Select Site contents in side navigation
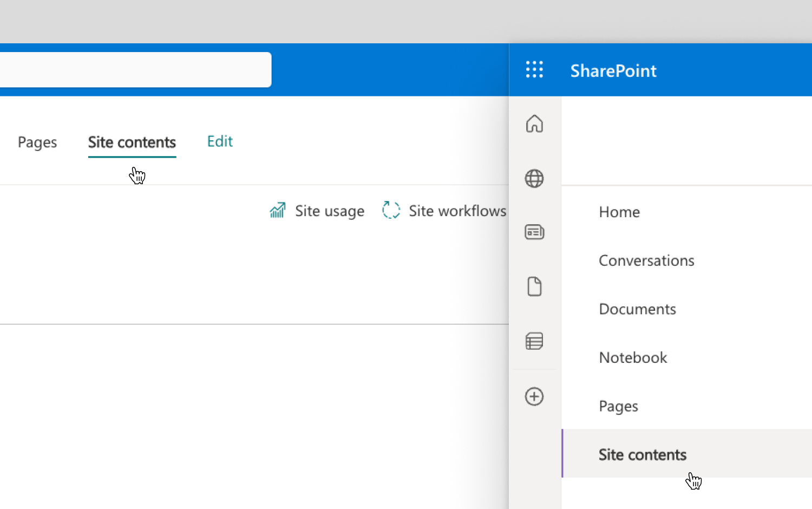Screen dimensions: 812x509 point(687,454)
